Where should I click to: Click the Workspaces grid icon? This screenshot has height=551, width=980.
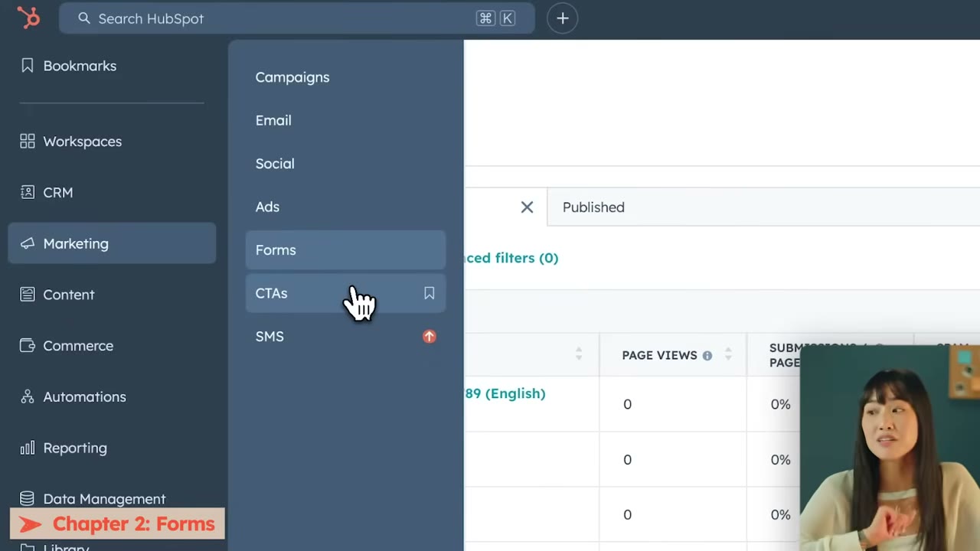(x=28, y=142)
